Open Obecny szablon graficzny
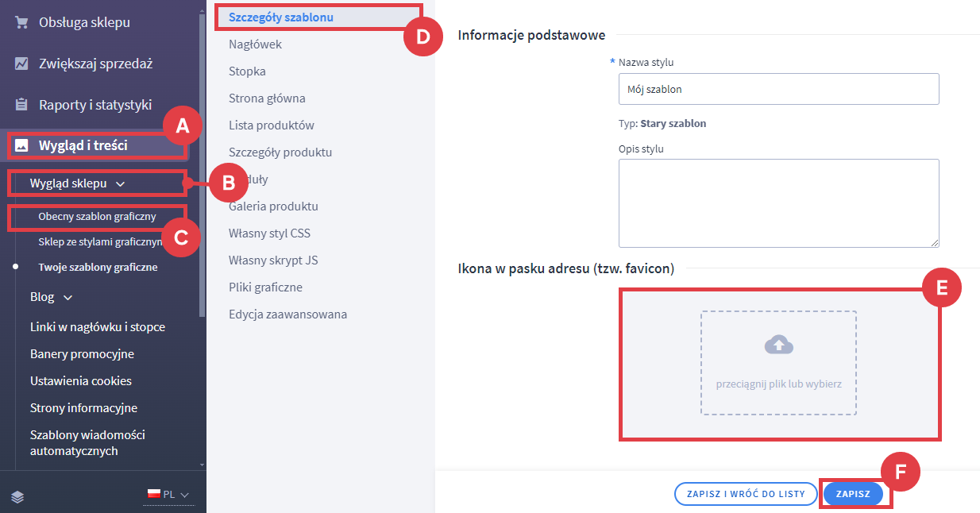 click(97, 216)
